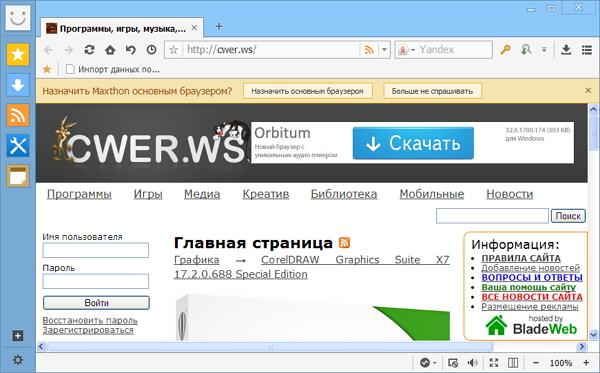This screenshot has width=600, height=373.
Task: Click the Поиск search button
Action: [568, 216]
